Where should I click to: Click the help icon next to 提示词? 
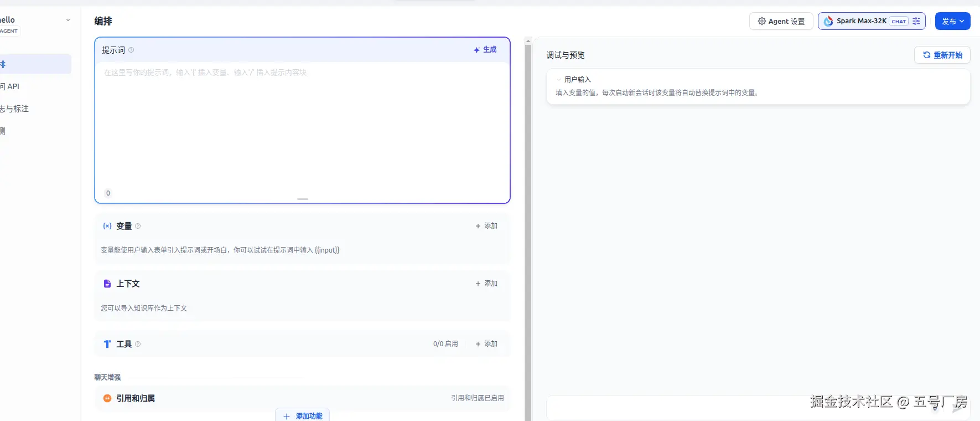131,50
